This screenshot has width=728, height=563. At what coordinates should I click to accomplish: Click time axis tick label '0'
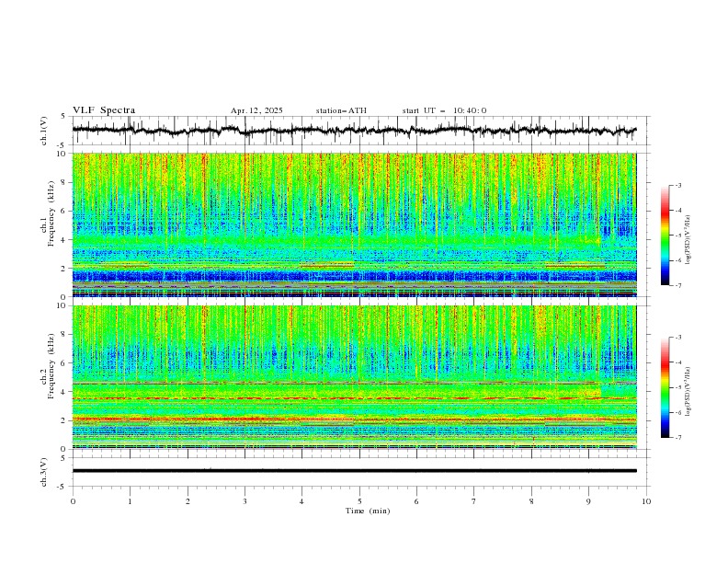73,501
